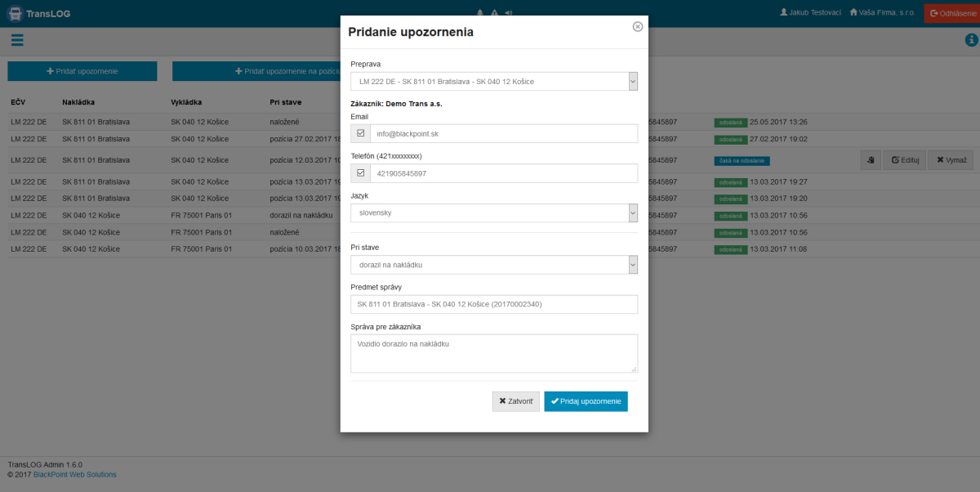This screenshot has height=492, width=980.
Task: Toggle the Telefón notification checkbox
Action: pyautogui.click(x=360, y=173)
